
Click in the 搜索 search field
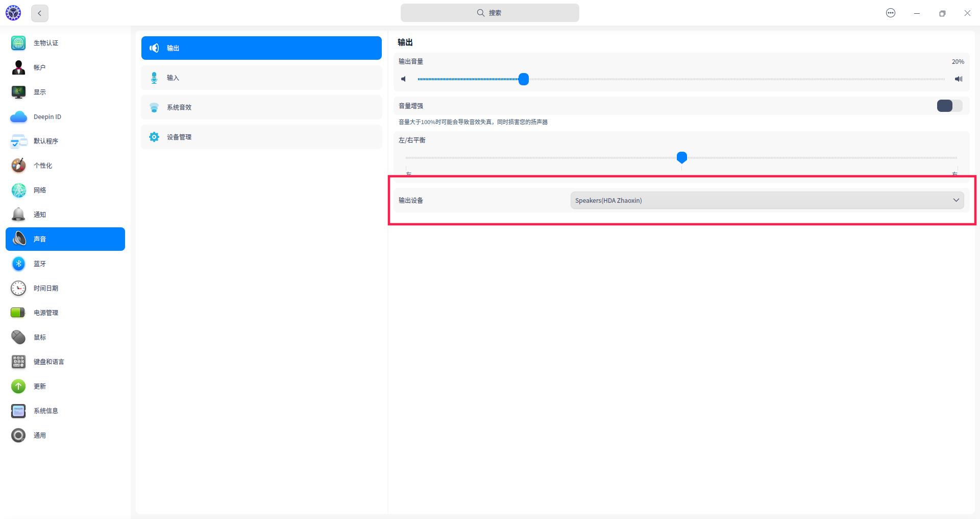(x=490, y=13)
